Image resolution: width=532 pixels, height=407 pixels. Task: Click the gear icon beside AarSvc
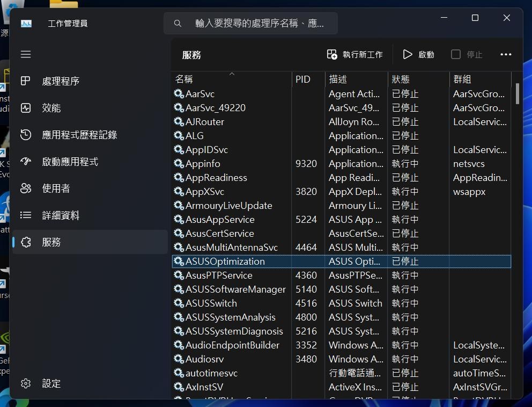coord(179,94)
